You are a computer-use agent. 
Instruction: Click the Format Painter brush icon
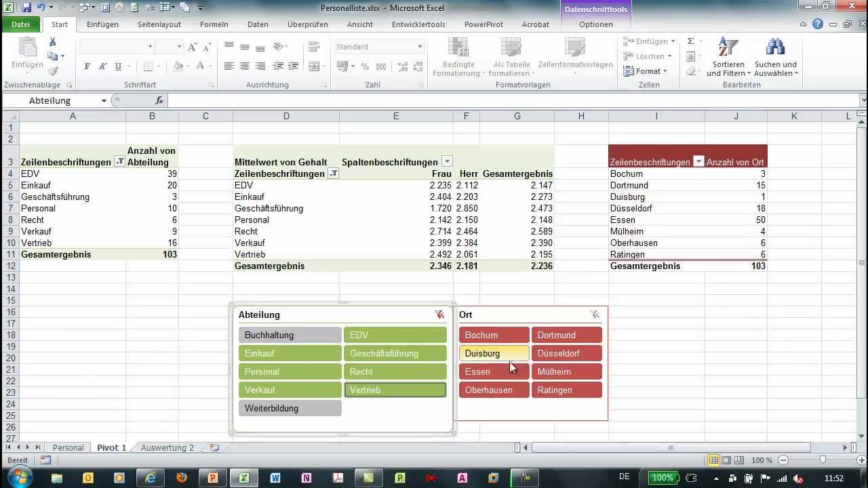53,71
